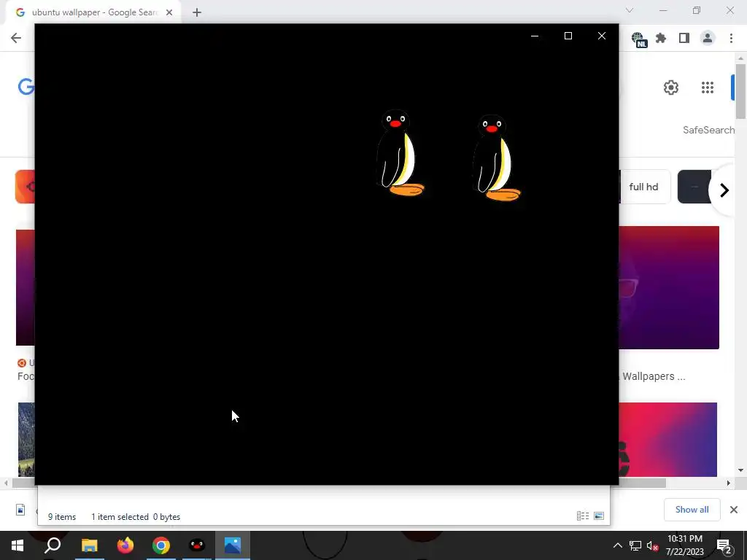Click the right penguin image

tap(496, 157)
